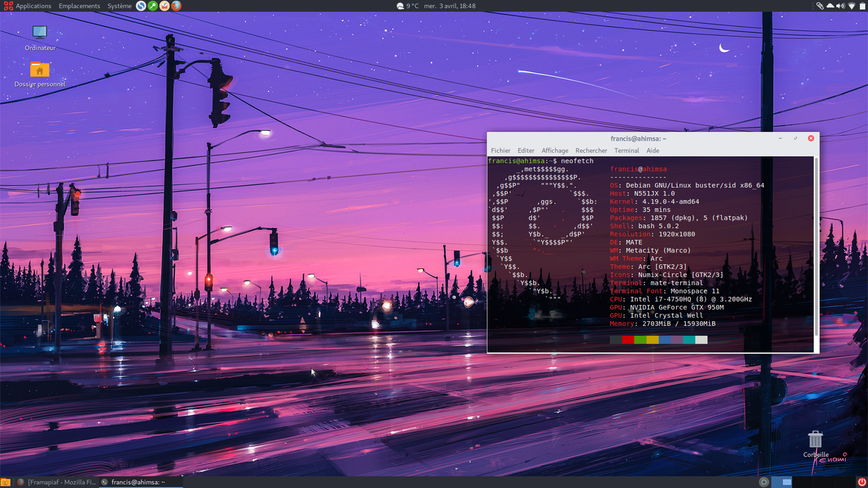Click the red power button in bottom panel
Screen dimensions: 868x488
click(x=861, y=482)
